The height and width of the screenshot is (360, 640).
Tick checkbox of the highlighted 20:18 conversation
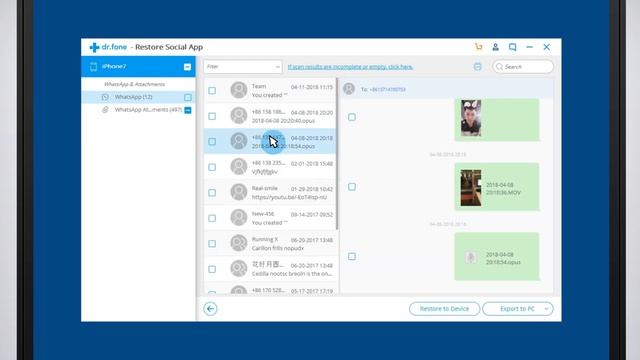(x=212, y=142)
